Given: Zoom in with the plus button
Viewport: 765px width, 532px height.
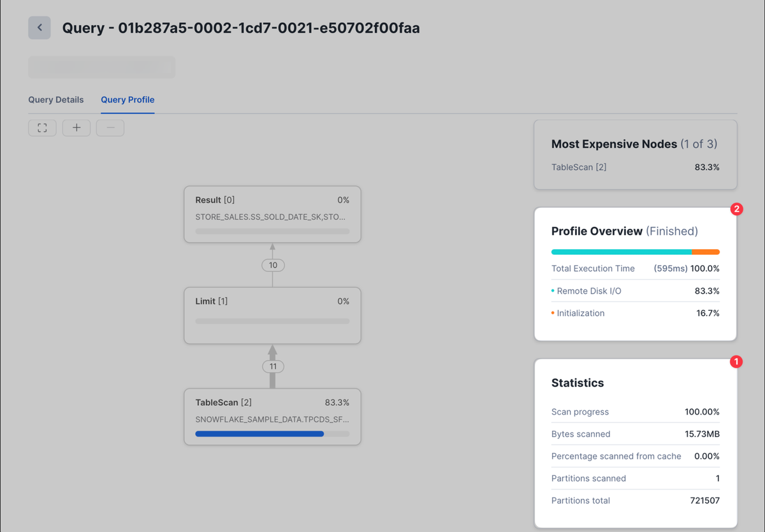Looking at the screenshot, I should 76,128.
